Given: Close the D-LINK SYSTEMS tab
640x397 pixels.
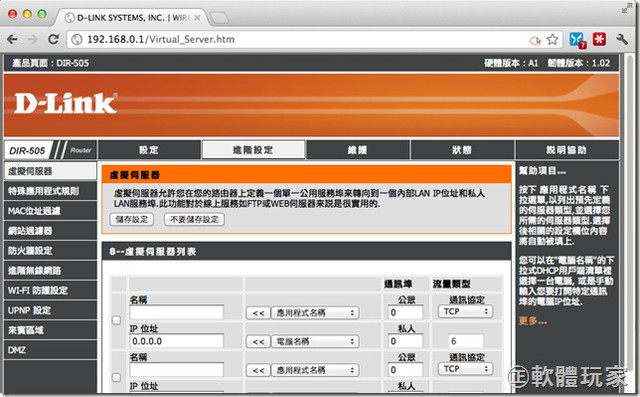Looking at the screenshot, I should pyautogui.click(x=197, y=18).
